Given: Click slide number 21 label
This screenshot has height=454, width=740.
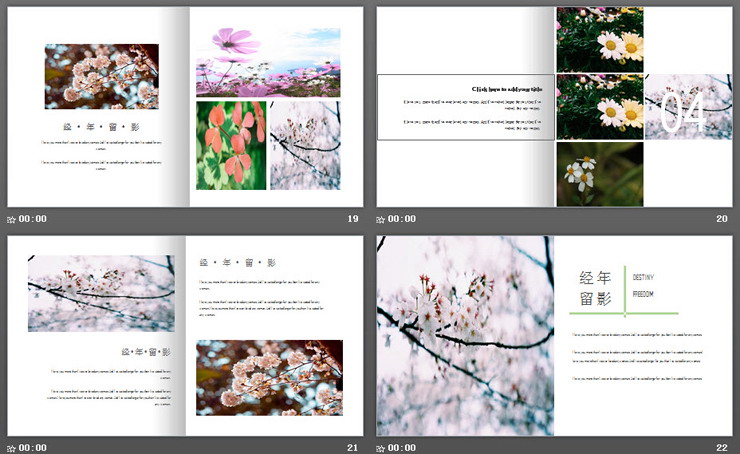Looking at the screenshot, I should point(353,448).
